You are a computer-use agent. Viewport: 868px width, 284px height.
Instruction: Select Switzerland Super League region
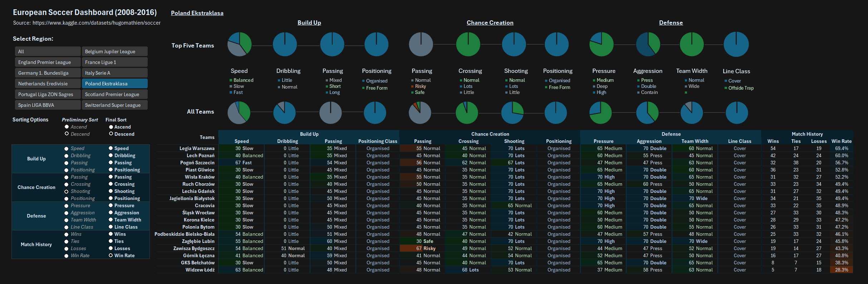pos(115,105)
